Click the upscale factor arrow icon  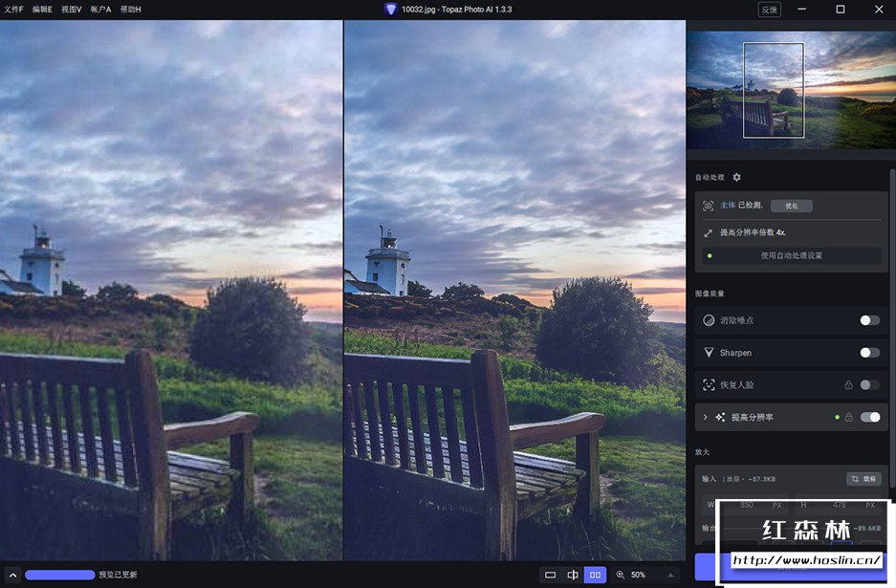[x=708, y=233]
